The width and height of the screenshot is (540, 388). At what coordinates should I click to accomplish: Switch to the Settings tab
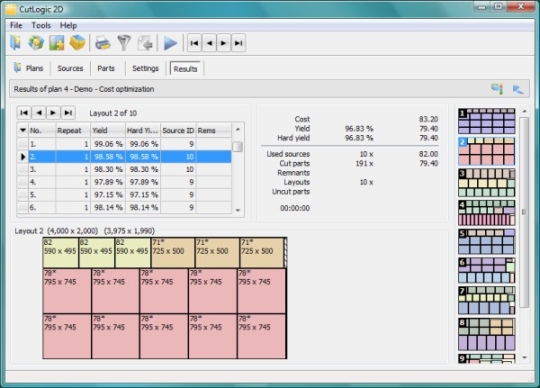[145, 68]
